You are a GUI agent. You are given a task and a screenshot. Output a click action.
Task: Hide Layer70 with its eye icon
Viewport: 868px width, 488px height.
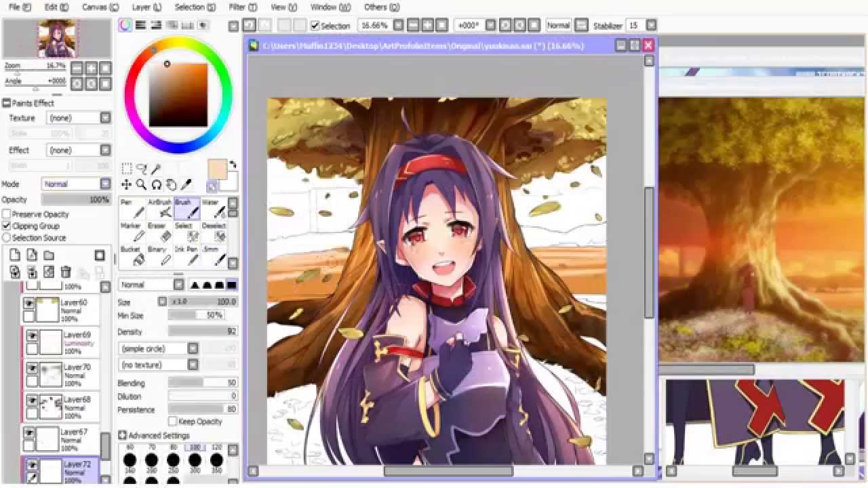(32, 369)
